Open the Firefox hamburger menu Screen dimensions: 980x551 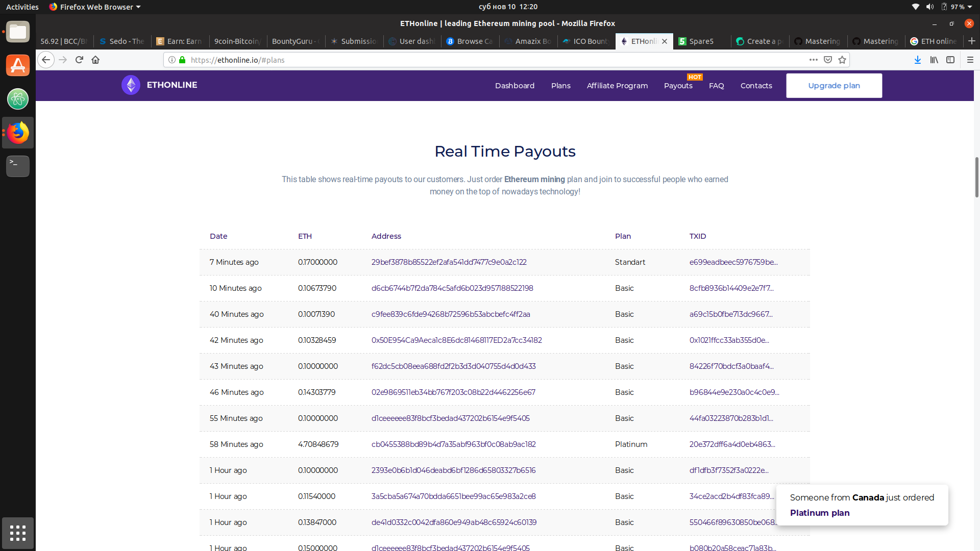point(970,60)
